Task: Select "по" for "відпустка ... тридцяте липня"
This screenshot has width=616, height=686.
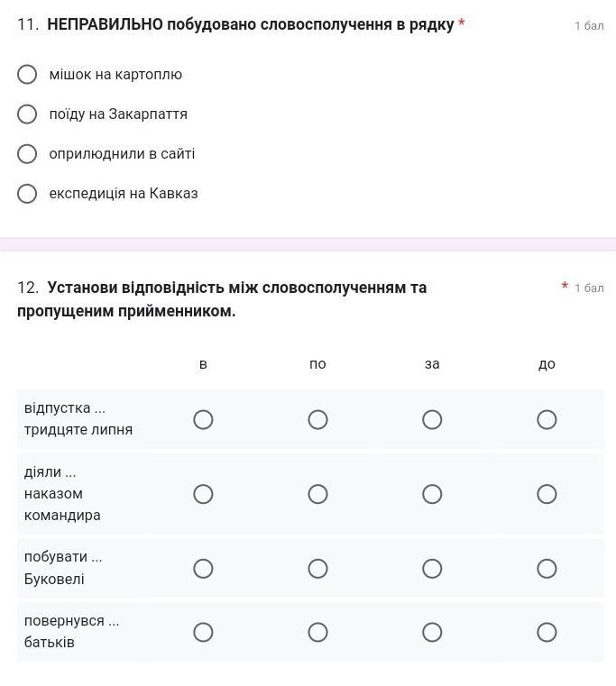Action: pos(317,419)
